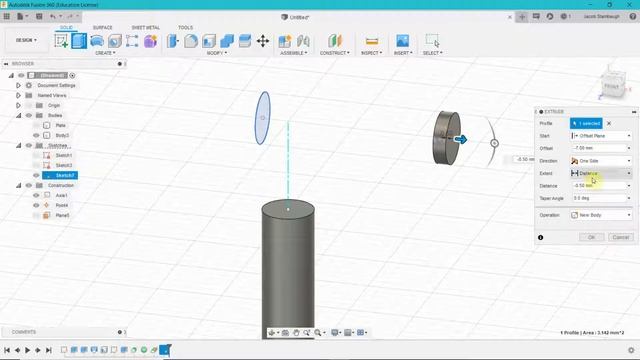Toggle visibility of Body3
This screenshot has height=360, width=640.
(x=36, y=135)
